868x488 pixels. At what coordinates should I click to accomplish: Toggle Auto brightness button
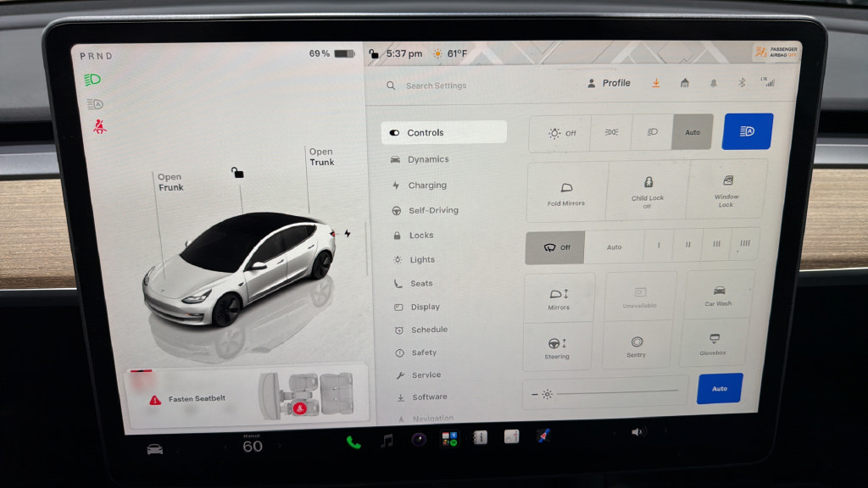point(719,388)
